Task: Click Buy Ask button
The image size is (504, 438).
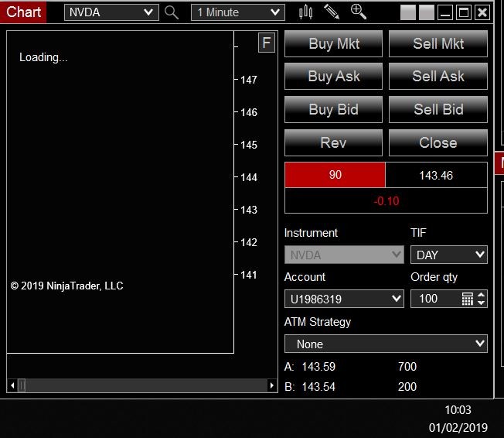Action: (333, 77)
